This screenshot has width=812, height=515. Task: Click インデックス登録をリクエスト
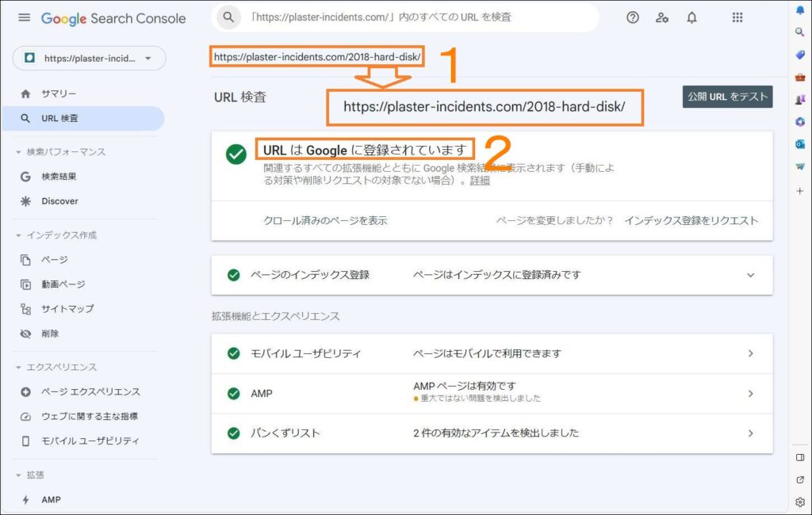[691, 220]
